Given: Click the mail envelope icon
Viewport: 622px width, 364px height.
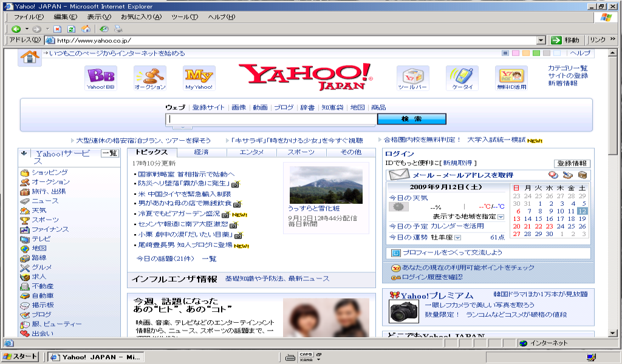Looking at the screenshot, I should coord(398,174).
